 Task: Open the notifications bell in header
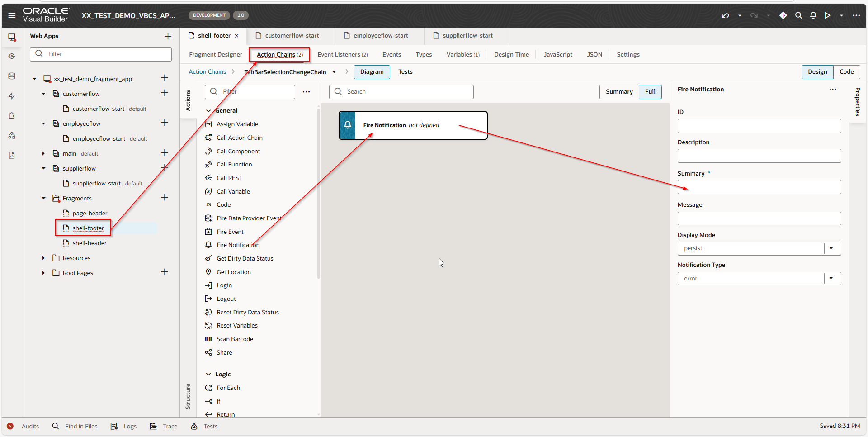click(813, 15)
